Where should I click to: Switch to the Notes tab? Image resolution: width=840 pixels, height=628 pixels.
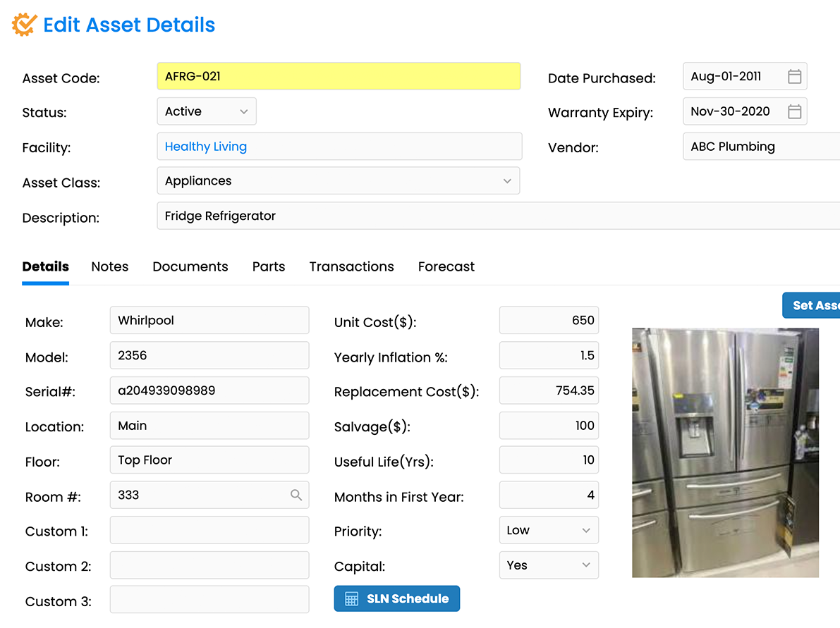110,266
